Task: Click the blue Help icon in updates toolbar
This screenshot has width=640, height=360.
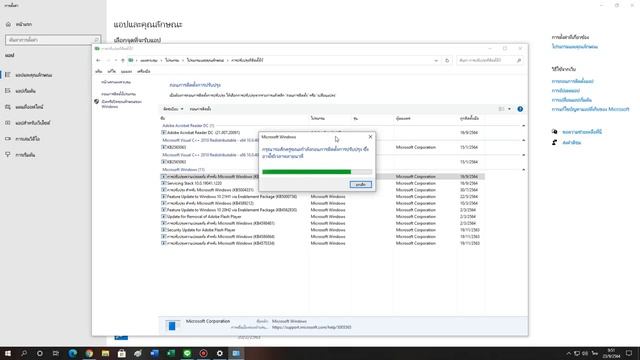Action: point(520,109)
